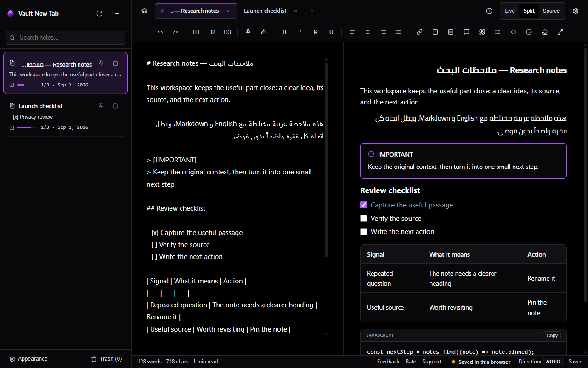Image resolution: width=588 pixels, height=368 pixels.
Task: Click 'Saved in this browser' status
Action: 481,362
